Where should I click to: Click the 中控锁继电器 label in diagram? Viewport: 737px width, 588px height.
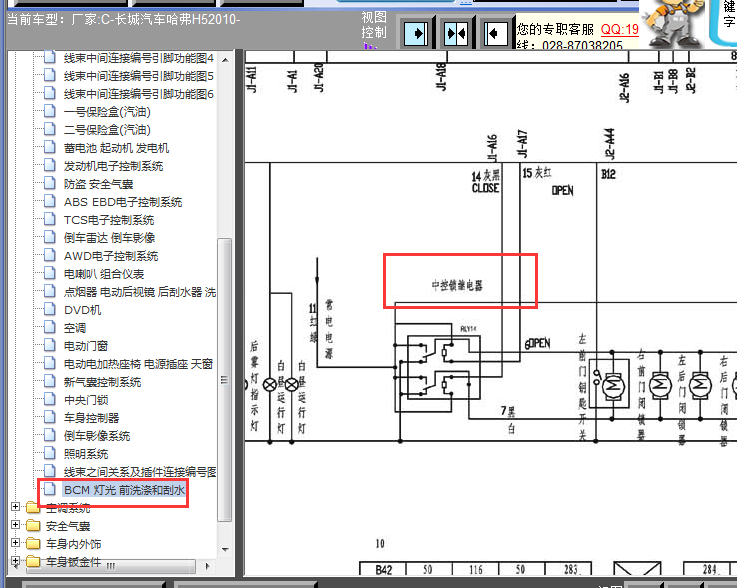457,285
